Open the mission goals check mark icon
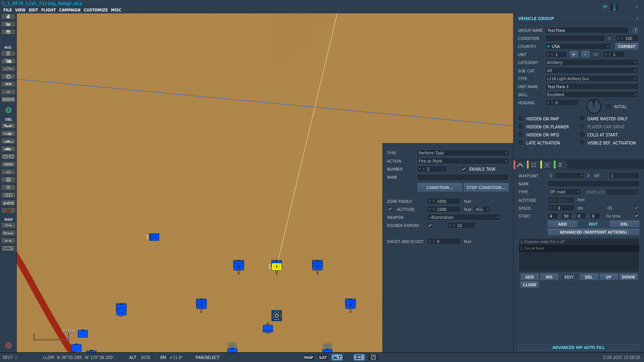The height and width of the screenshot is (362, 644). pos(8,92)
